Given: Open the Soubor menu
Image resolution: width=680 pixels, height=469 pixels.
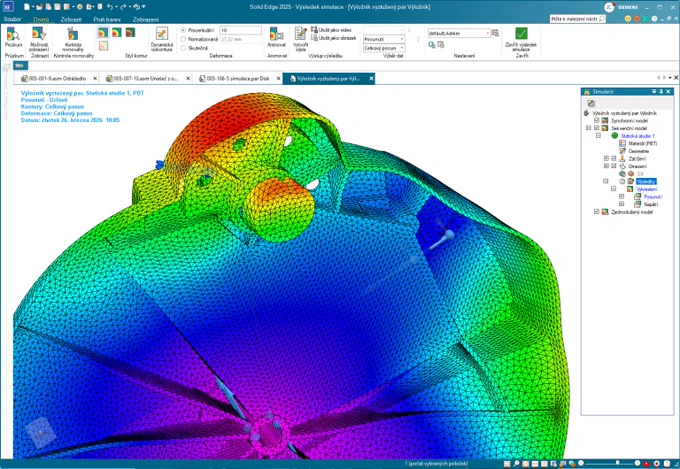Looking at the screenshot, I should click(12, 19).
